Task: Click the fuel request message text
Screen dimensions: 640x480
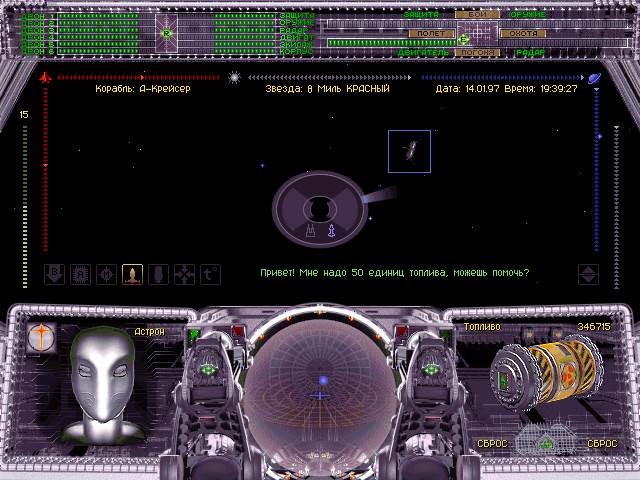Action: tap(394, 272)
